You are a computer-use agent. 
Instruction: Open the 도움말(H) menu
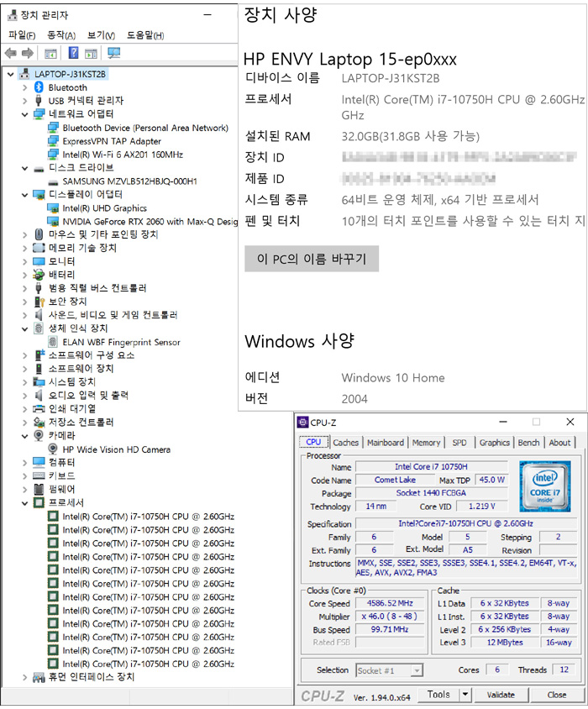click(x=145, y=34)
